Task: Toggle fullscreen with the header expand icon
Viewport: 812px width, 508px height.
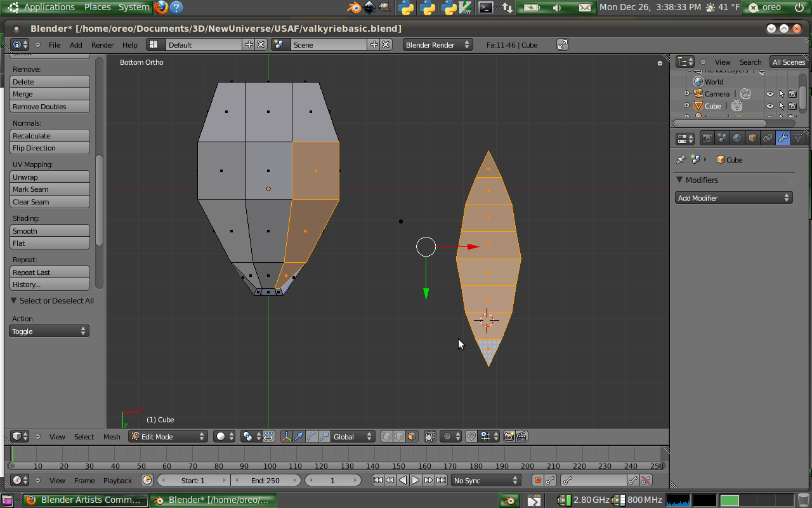Action: [563, 44]
